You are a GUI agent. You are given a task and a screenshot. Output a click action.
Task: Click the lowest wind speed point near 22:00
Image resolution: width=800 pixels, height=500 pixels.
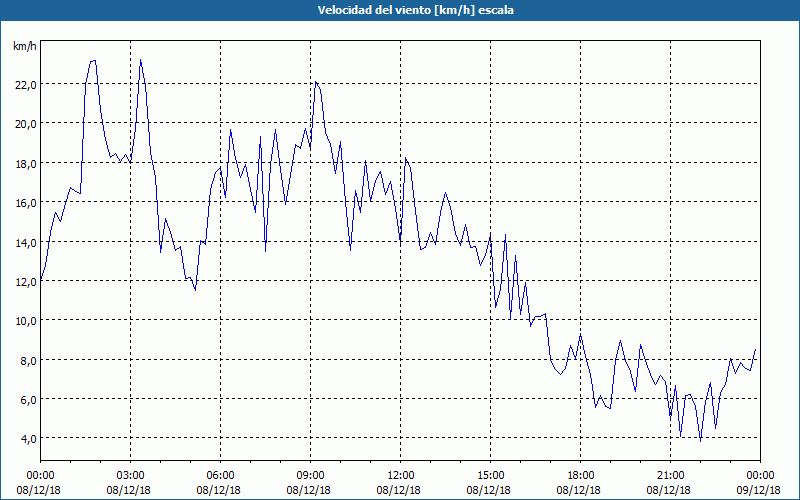tap(701, 441)
